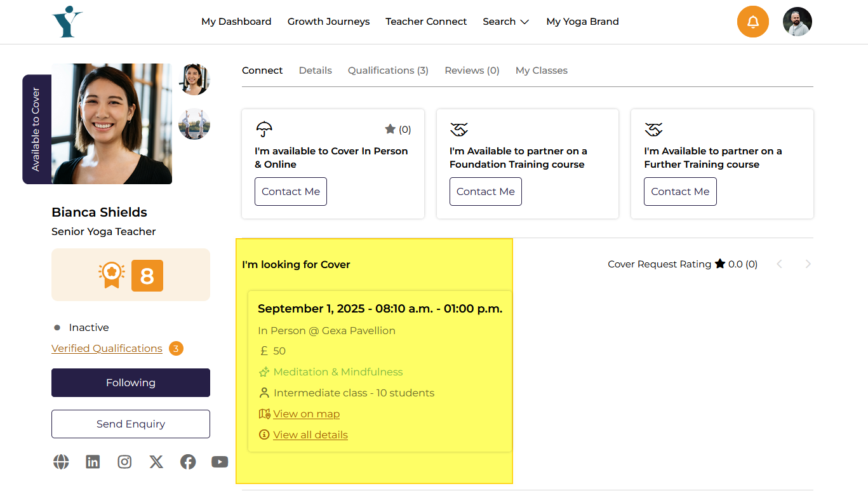Switch to the My Classes tab

click(x=542, y=71)
